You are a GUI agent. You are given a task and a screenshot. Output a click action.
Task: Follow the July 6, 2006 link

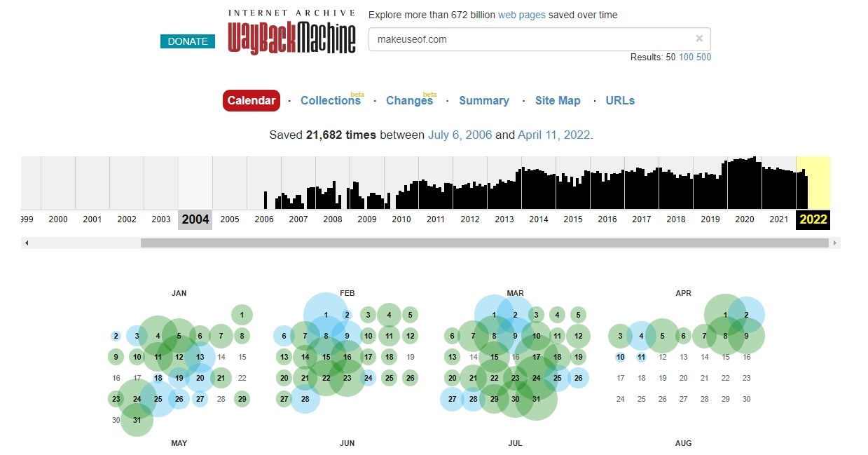coord(460,135)
